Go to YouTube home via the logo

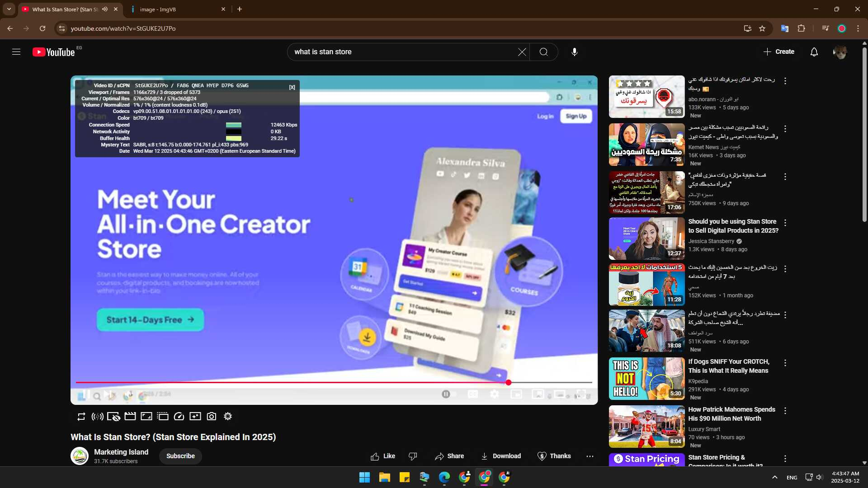pyautogui.click(x=53, y=52)
